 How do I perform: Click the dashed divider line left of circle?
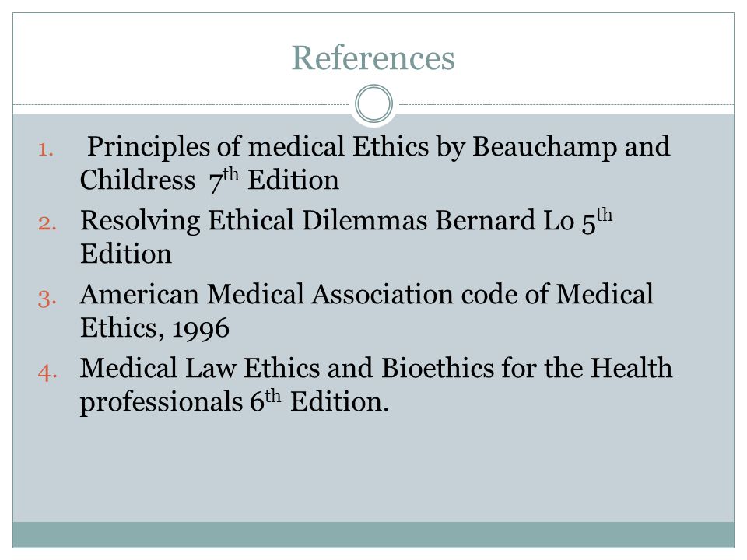(x=181, y=104)
